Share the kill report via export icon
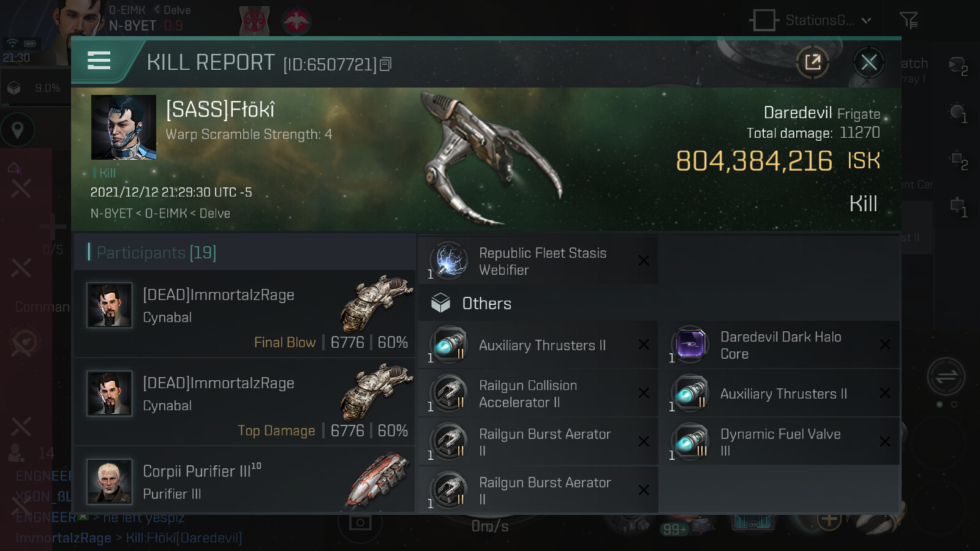The width and height of the screenshot is (980, 551). click(x=813, y=62)
